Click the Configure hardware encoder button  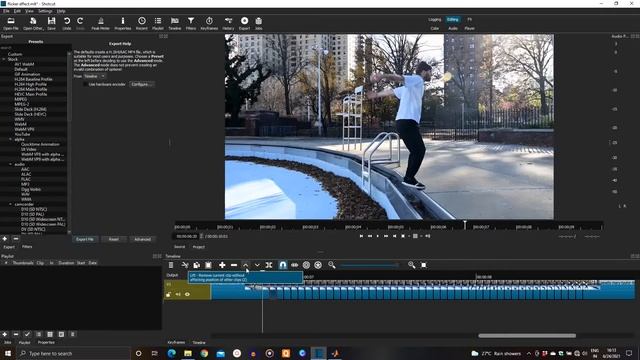click(x=142, y=84)
